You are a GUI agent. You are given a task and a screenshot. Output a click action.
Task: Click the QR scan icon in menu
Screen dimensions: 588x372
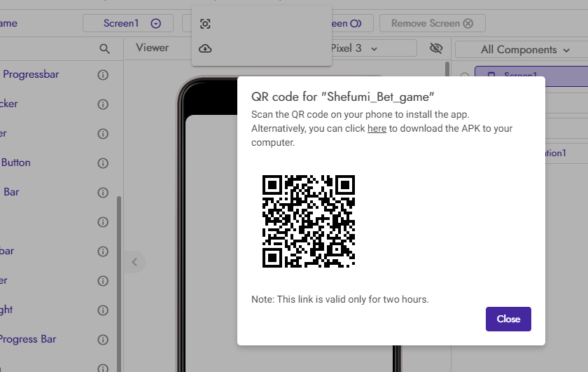205,24
